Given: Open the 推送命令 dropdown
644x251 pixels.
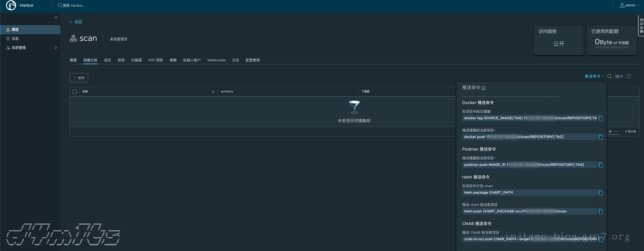Looking at the screenshot, I should click(594, 76).
